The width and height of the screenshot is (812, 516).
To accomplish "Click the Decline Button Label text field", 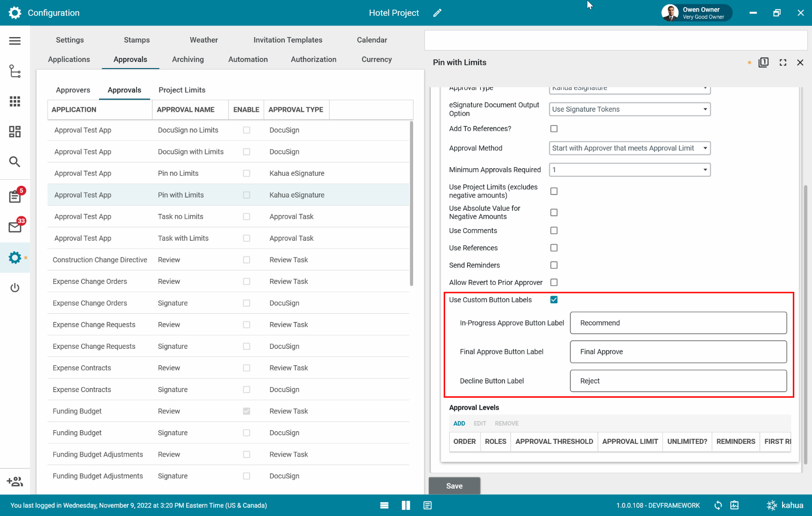I will [678, 381].
